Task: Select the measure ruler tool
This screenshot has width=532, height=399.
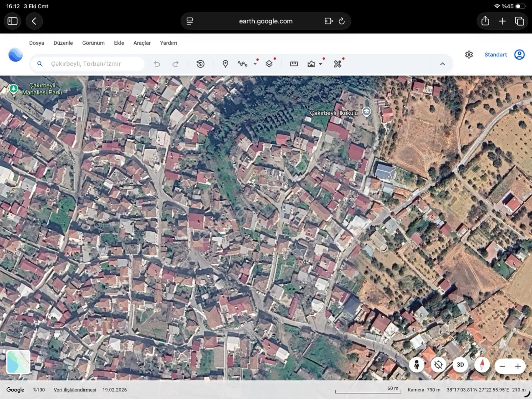Action: [x=294, y=64]
